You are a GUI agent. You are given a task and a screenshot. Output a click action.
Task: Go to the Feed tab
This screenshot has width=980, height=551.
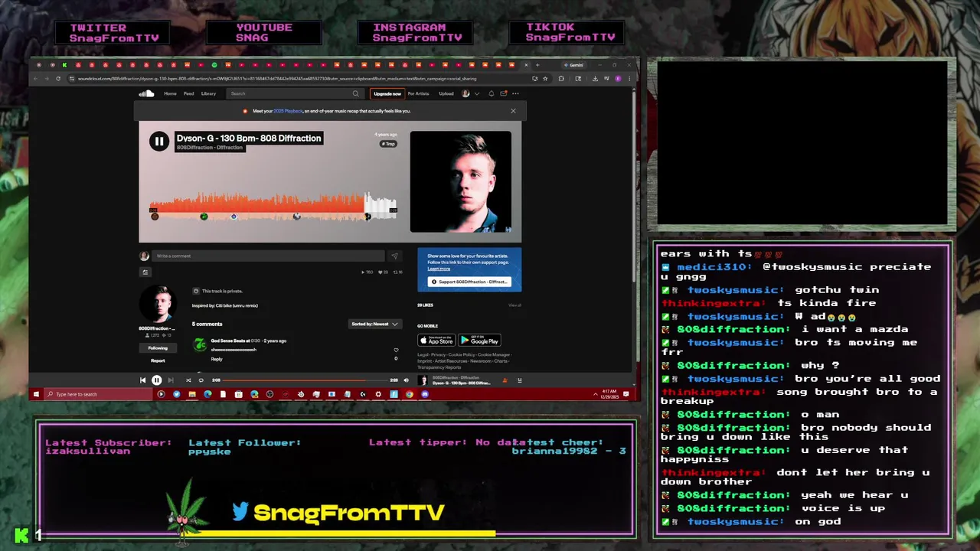pos(188,93)
